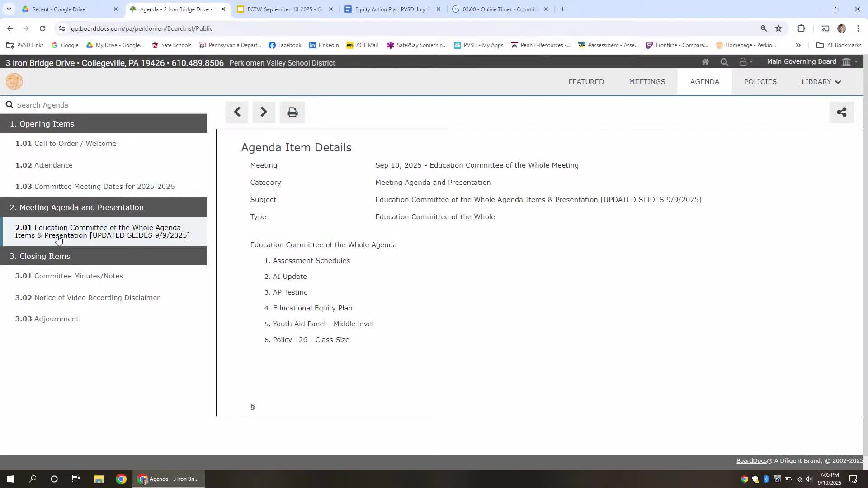This screenshot has width=868, height=488.
Task: Go to previous agenda item arrow
Action: pos(237,112)
